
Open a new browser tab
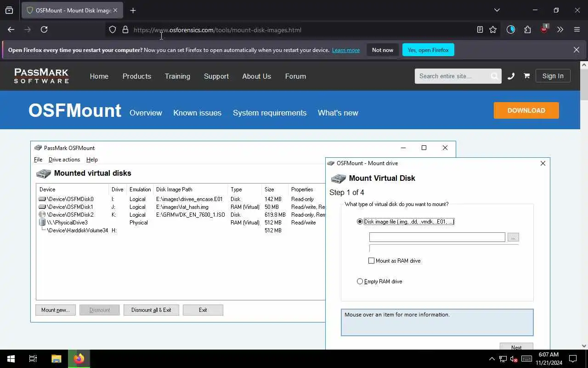click(x=133, y=10)
